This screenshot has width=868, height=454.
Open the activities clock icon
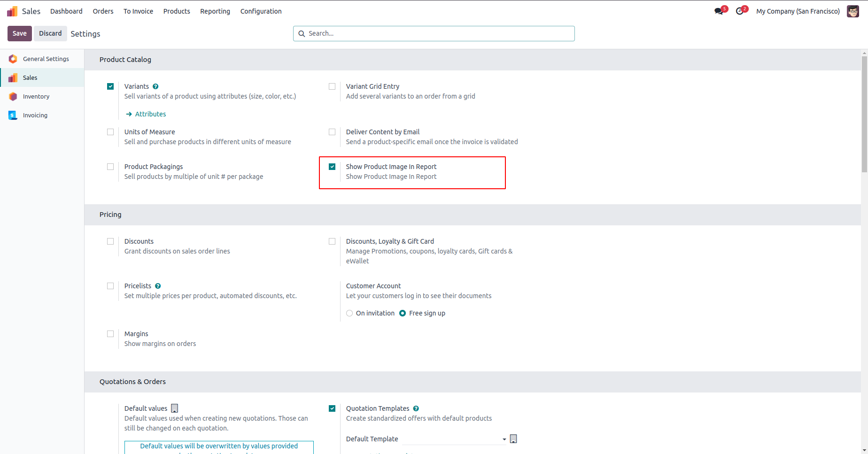pos(740,11)
